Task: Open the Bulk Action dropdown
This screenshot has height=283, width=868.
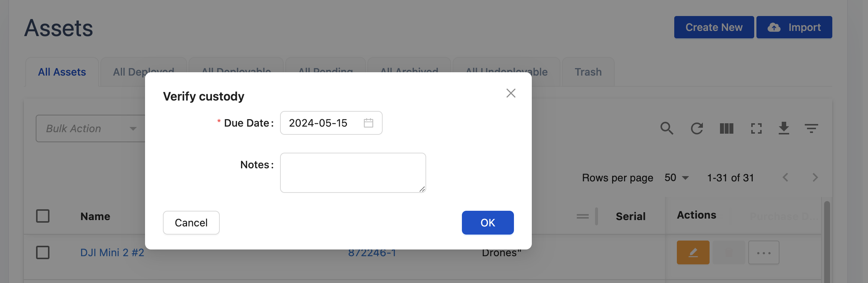Action: coord(91,128)
